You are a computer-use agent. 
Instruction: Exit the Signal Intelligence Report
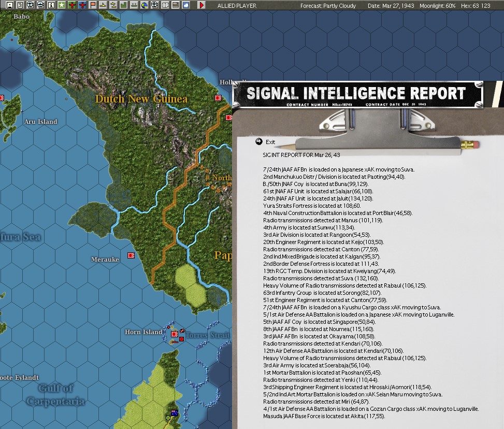pos(266,142)
